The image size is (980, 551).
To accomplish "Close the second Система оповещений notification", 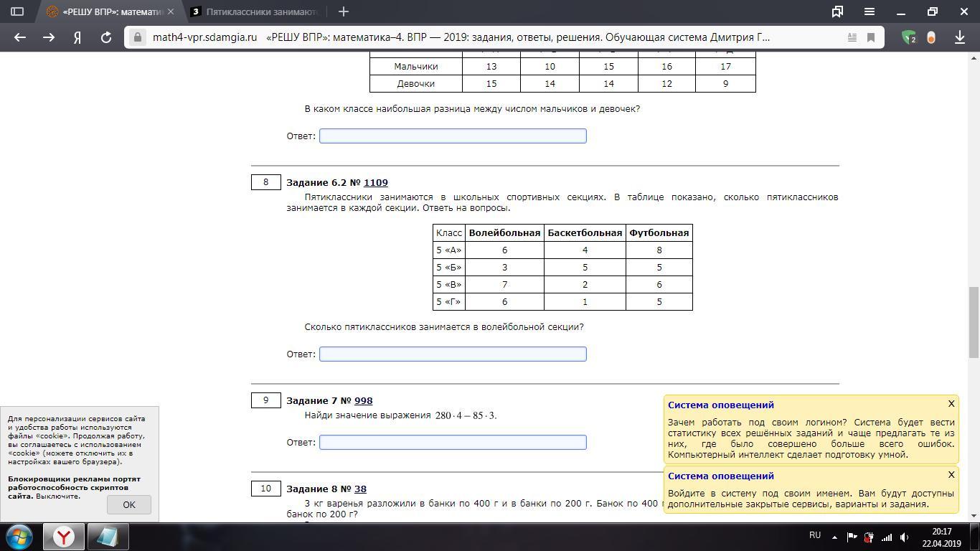I will (x=951, y=474).
